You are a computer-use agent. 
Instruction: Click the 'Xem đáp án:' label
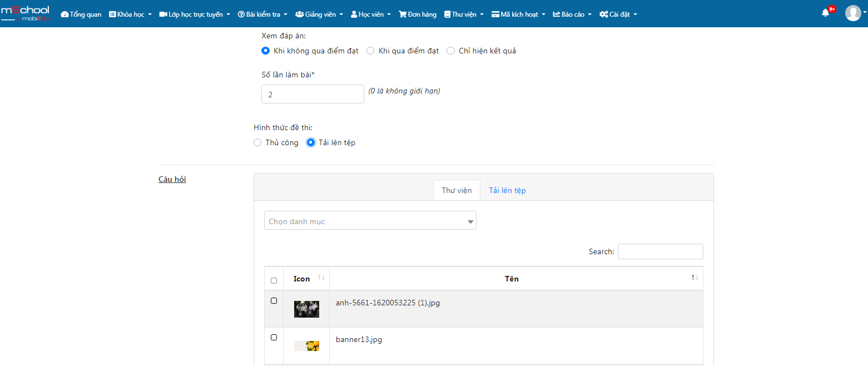(x=284, y=36)
